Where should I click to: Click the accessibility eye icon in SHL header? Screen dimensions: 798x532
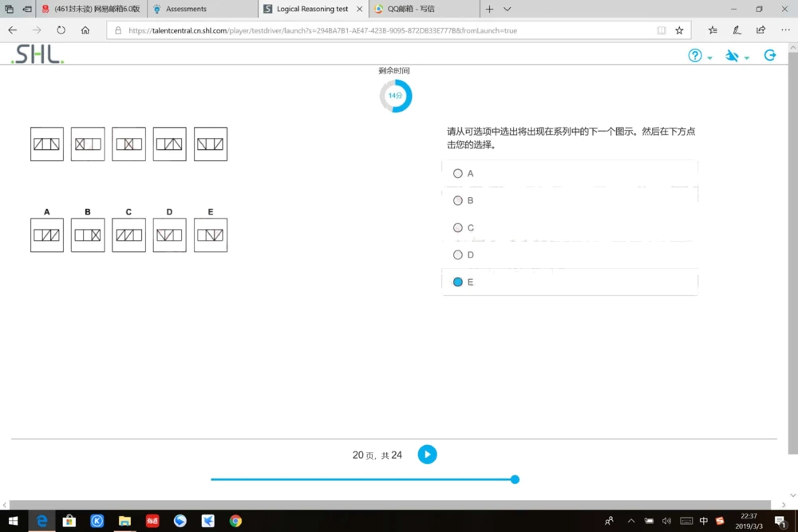pyautogui.click(x=731, y=56)
